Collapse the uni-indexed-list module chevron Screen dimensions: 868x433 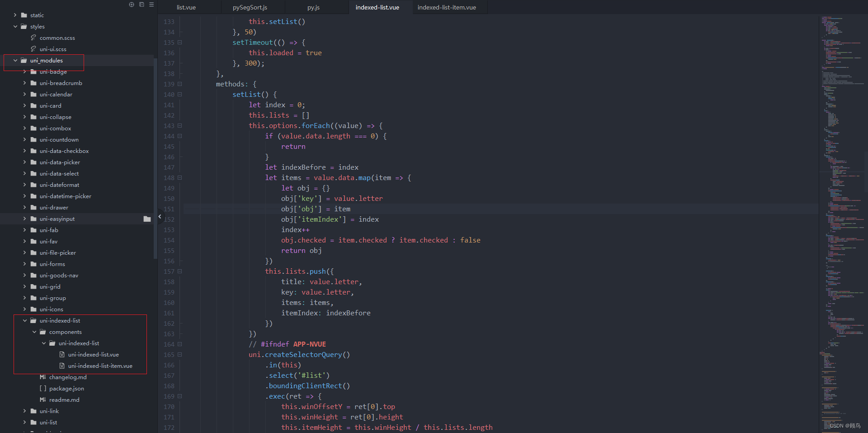pos(24,321)
